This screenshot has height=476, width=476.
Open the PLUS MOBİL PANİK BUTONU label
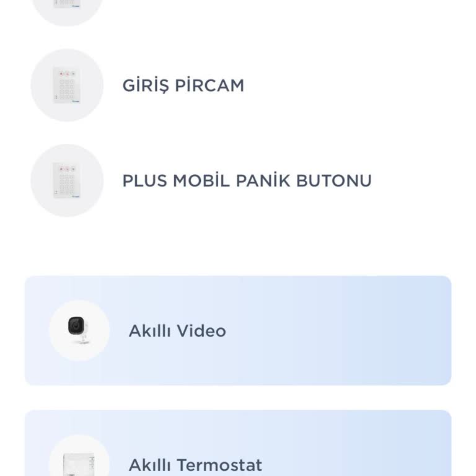pyautogui.click(x=247, y=181)
